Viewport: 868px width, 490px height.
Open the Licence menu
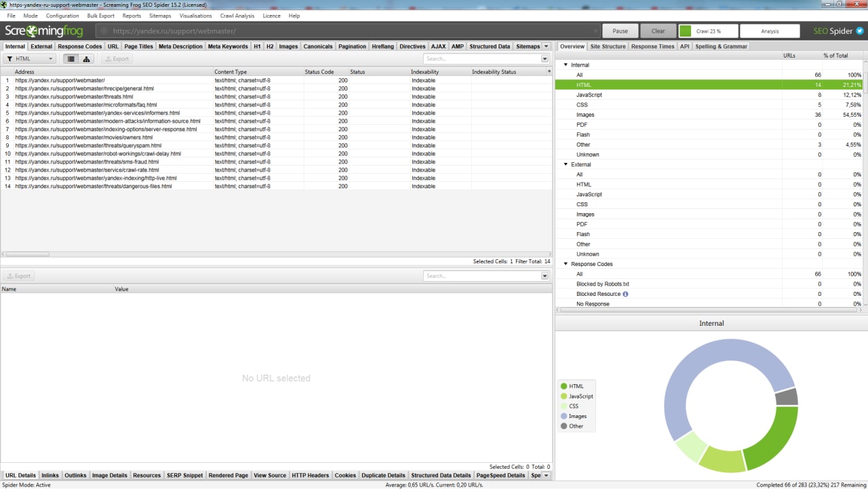point(271,16)
